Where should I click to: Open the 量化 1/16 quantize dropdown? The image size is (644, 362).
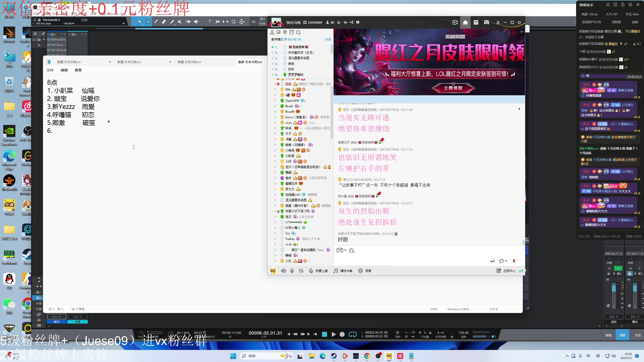click(262, 23)
